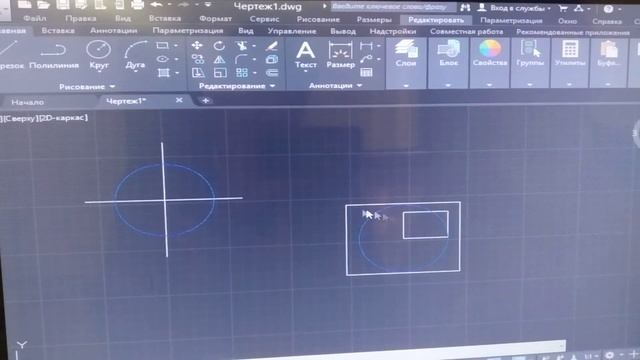Viewport: 640px width, 360px height.
Task: Open the Hatch tool dropdown arrow
Action: pyautogui.click(x=177, y=73)
